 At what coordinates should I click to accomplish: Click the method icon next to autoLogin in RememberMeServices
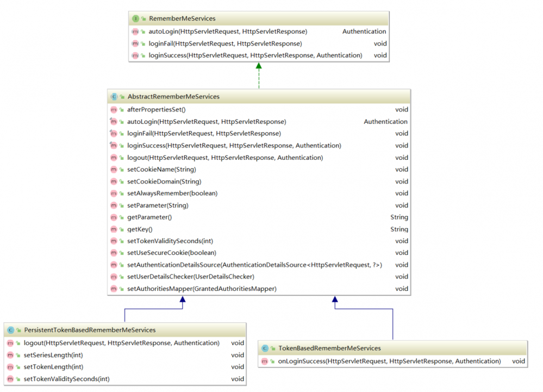135,32
